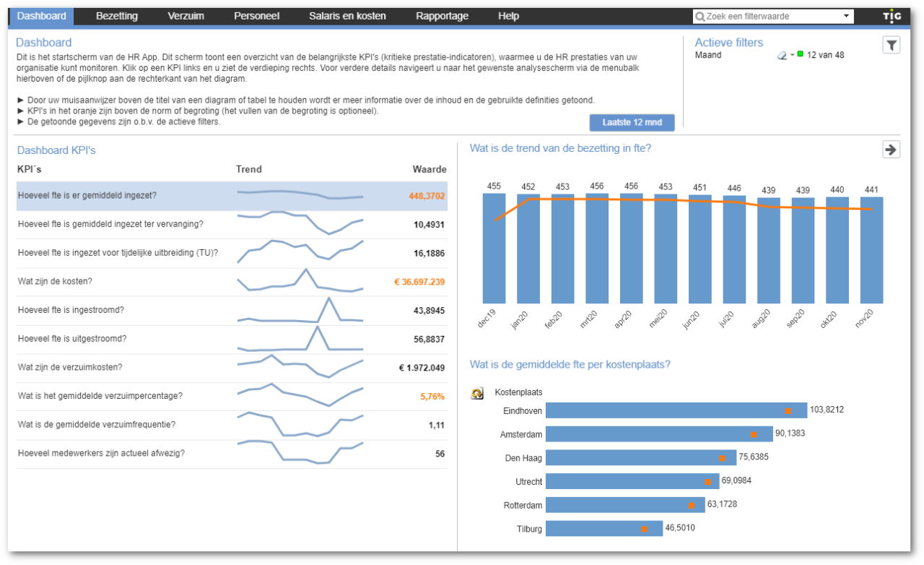Open the Salaris en kosten section

(347, 15)
